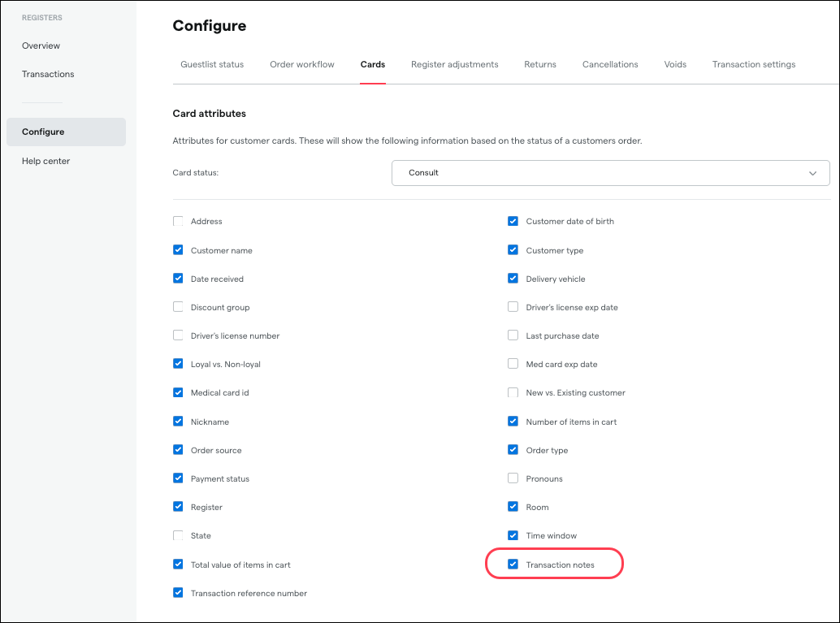The width and height of the screenshot is (840, 623).
Task: Enable the Pronouns checkbox
Action: (x=513, y=478)
